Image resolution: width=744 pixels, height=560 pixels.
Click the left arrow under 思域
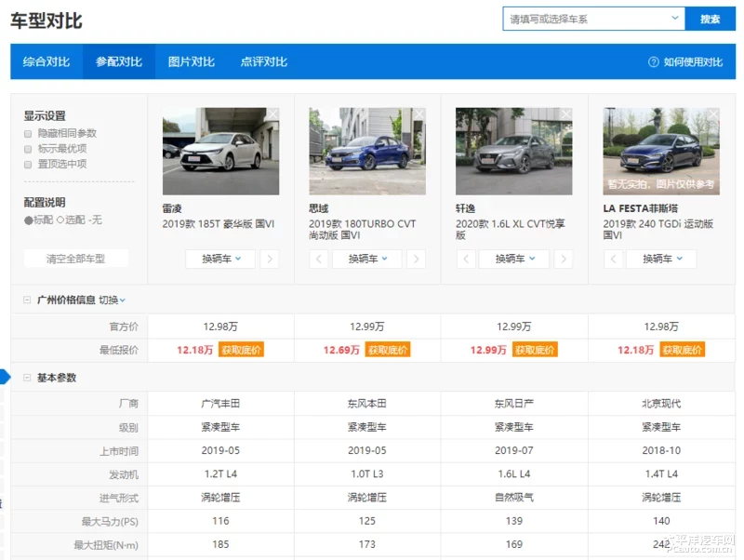(318, 260)
